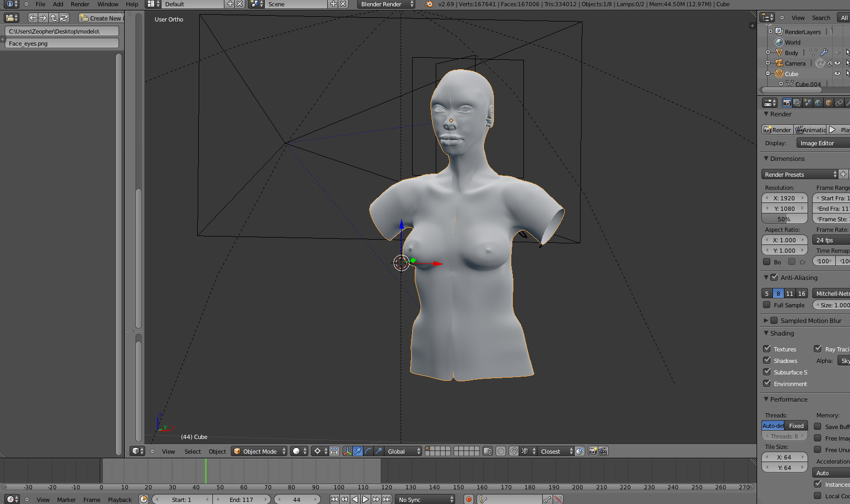The width and height of the screenshot is (850, 504).
Task: Expand the Sampled Motion Blur panel
Action: pyautogui.click(x=766, y=320)
